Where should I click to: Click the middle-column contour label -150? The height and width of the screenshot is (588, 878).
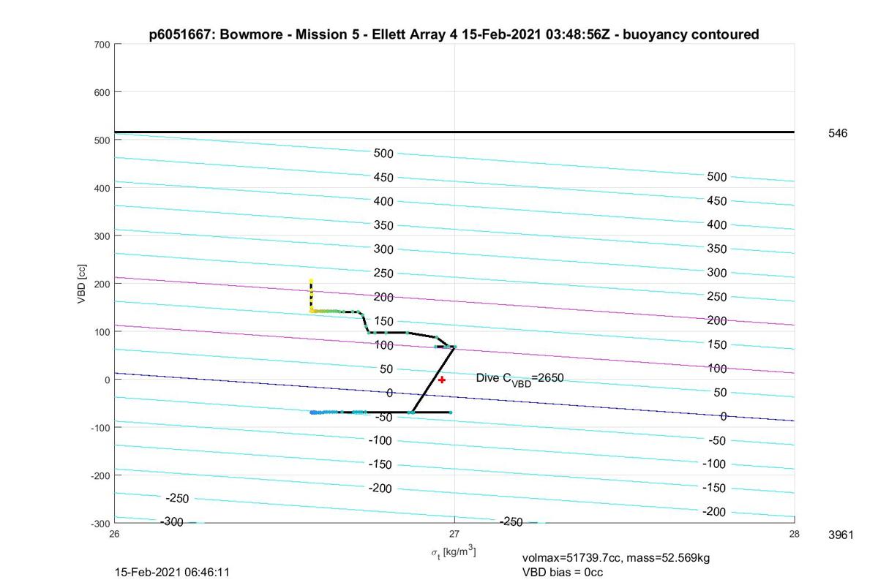point(380,464)
